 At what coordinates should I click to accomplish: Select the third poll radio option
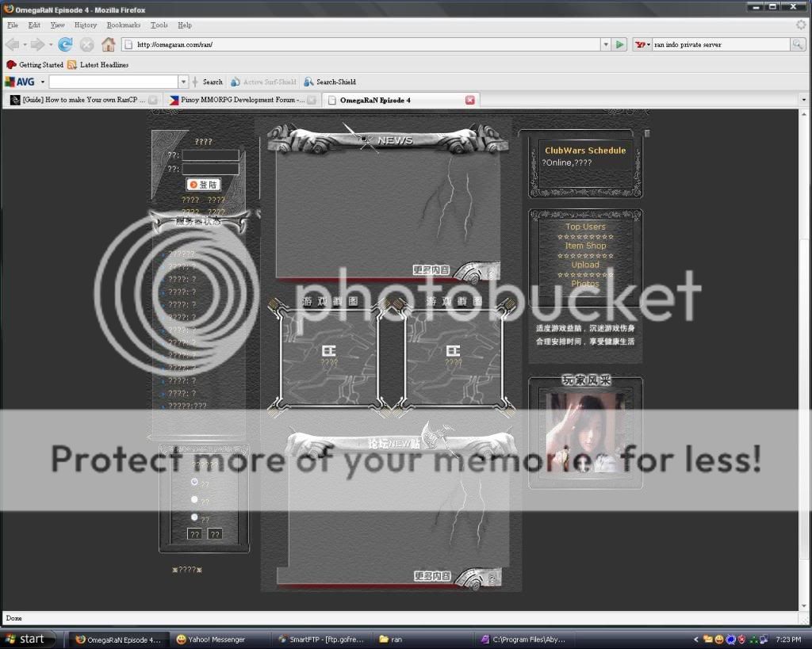[193, 517]
